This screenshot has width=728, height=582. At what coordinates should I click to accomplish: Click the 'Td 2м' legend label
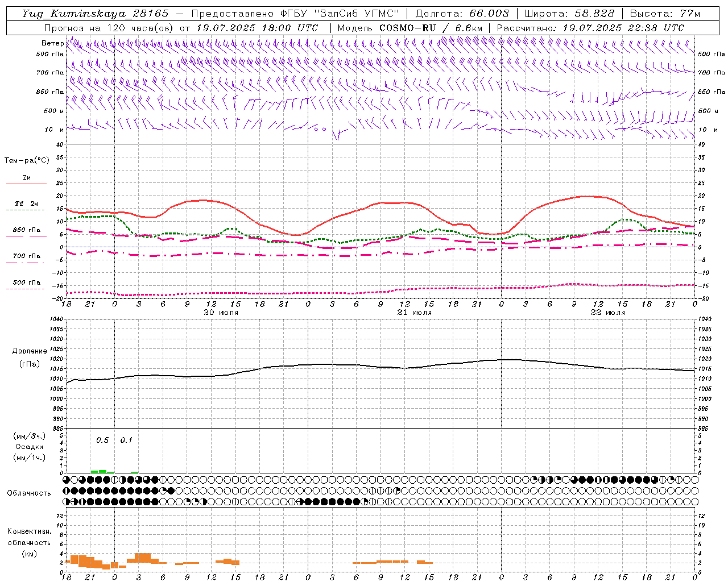(26, 203)
